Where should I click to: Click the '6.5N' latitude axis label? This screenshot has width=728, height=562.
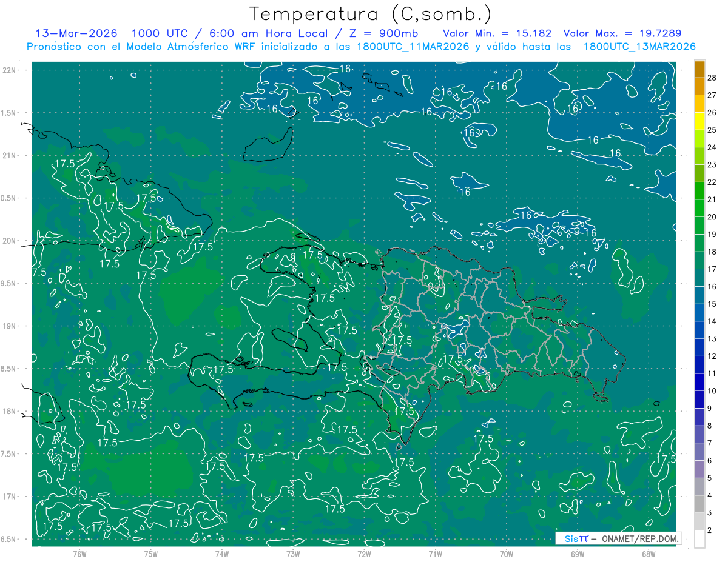click(x=9, y=539)
